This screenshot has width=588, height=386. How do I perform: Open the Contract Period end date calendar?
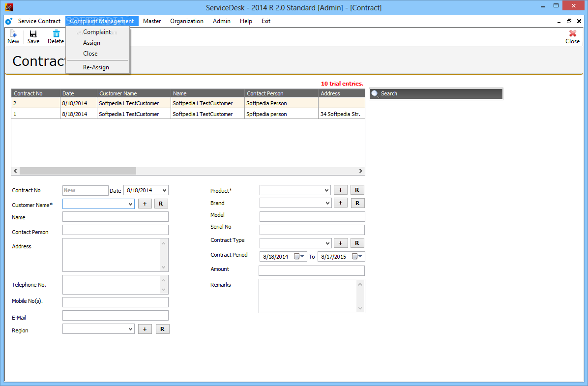(357, 257)
